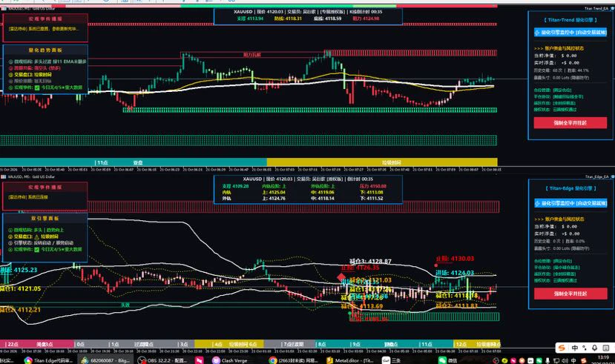This screenshot has width=615, height=364.
Task: Click the $ 0.00 equity value in the Titan-Edge panel
Action: coord(569,226)
